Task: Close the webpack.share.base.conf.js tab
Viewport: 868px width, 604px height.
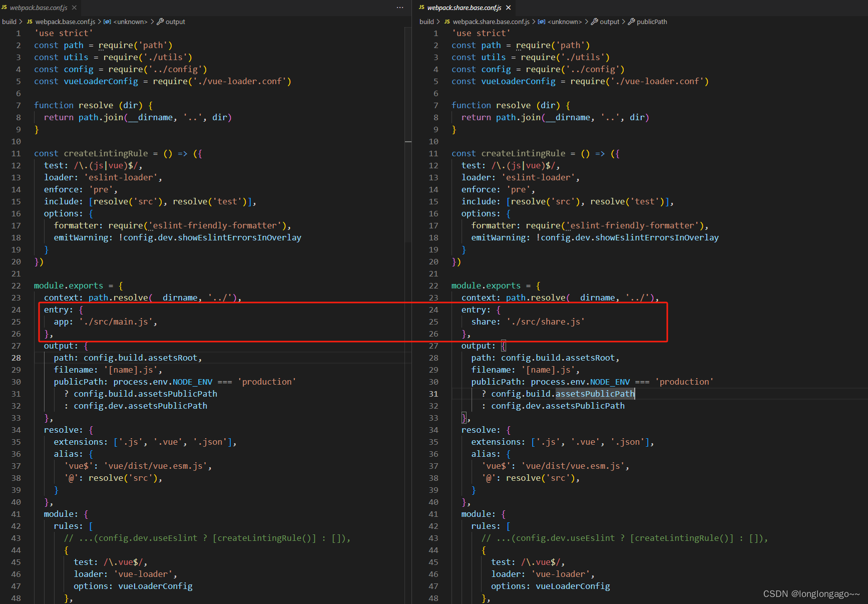Action: tap(508, 8)
